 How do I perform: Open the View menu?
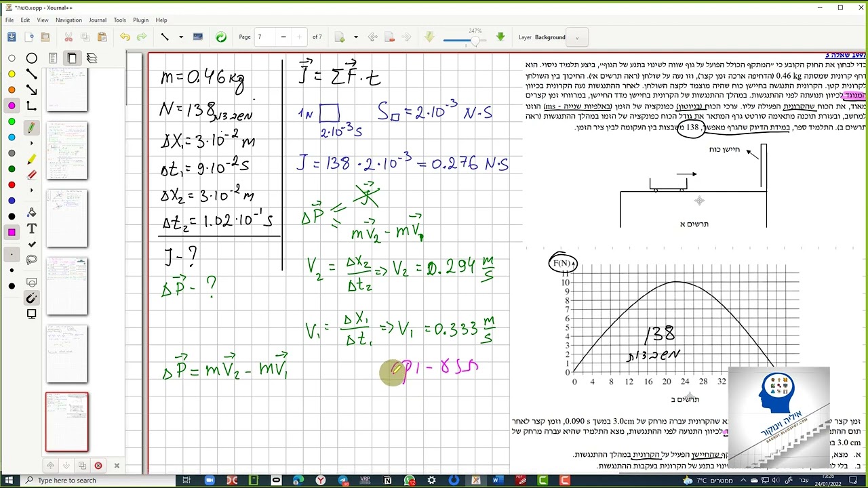point(43,20)
